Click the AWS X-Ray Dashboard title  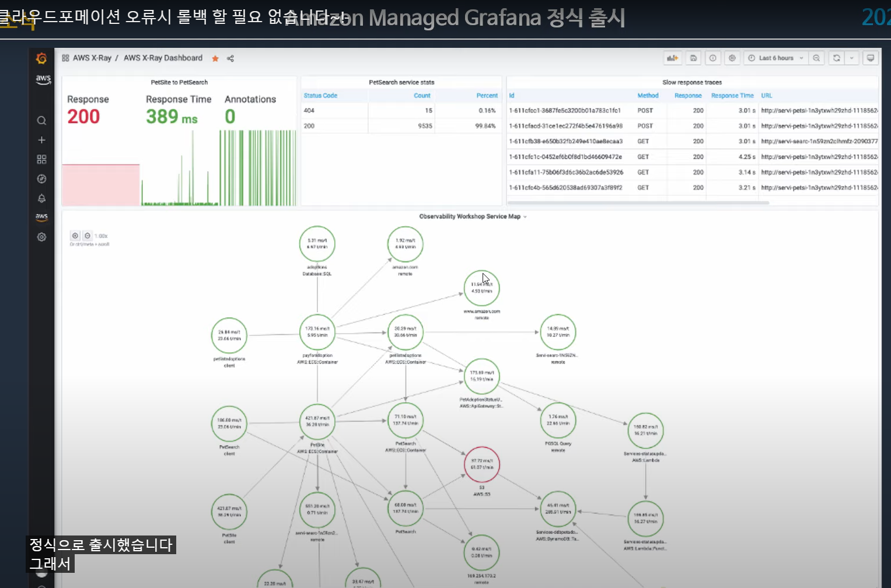tap(163, 58)
